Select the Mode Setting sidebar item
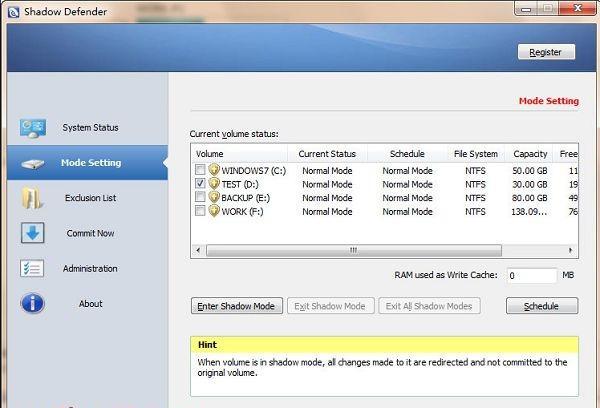This screenshot has width=600, height=408. click(87, 163)
